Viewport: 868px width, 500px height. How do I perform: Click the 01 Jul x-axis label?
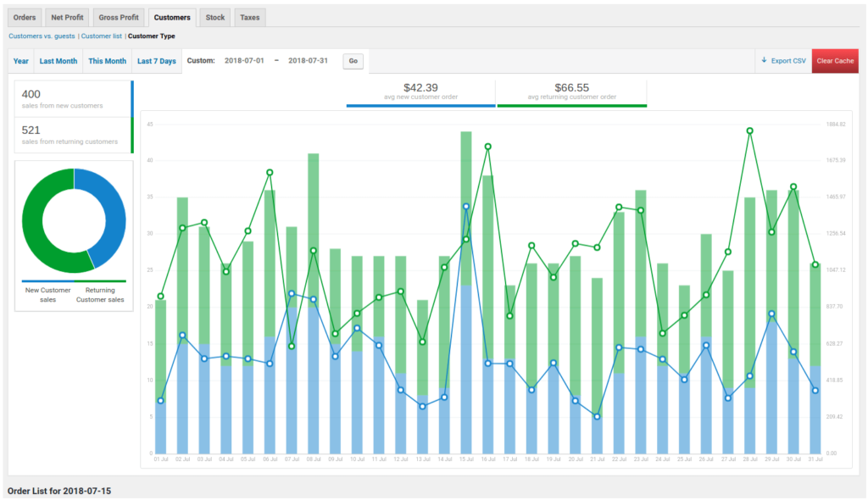click(x=160, y=459)
